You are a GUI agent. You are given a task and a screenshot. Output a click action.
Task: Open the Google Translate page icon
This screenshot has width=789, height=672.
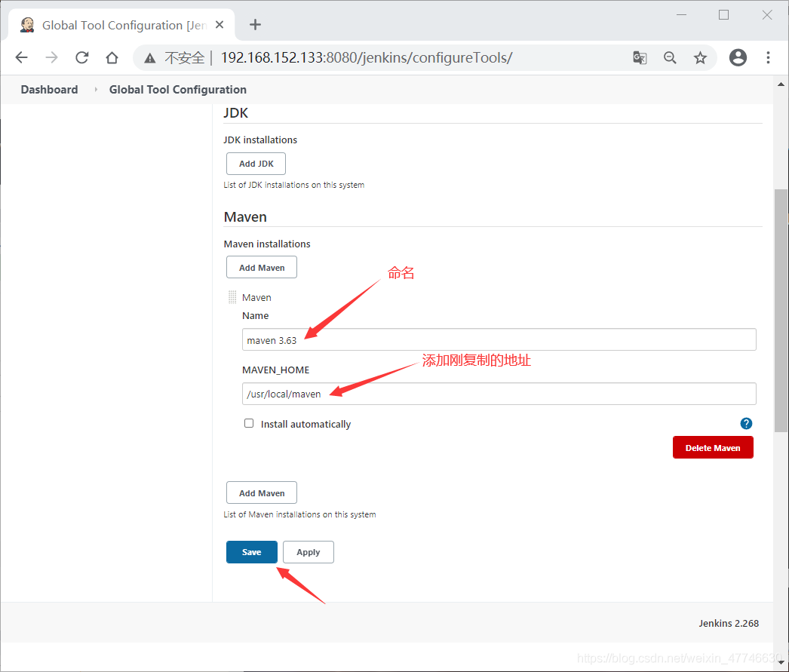tap(640, 58)
